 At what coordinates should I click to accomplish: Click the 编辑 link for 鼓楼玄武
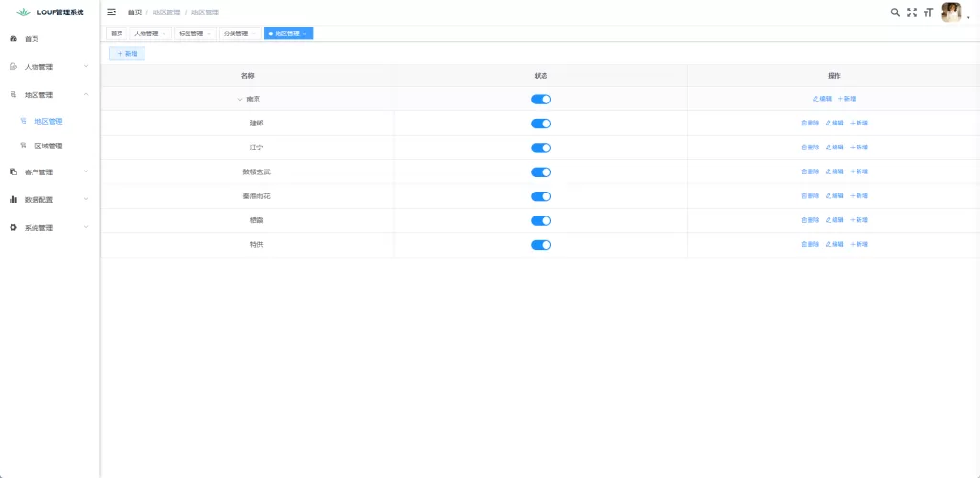pos(835,171)
